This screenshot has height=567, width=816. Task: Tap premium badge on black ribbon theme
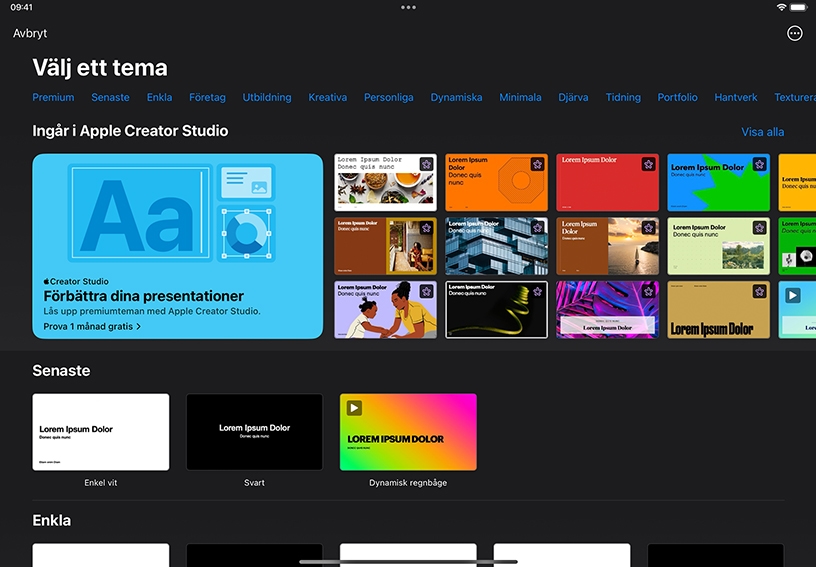click(x=537, y=291)
